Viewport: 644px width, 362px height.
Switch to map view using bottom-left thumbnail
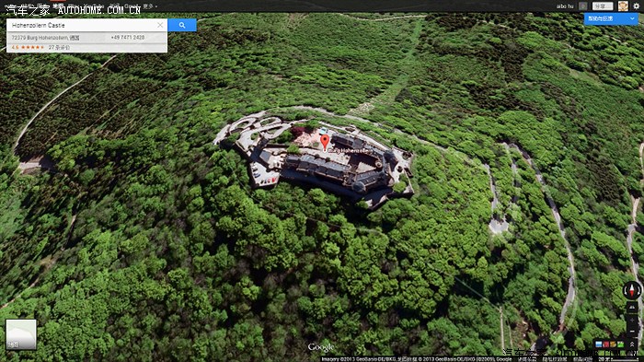tap(21, 334)
